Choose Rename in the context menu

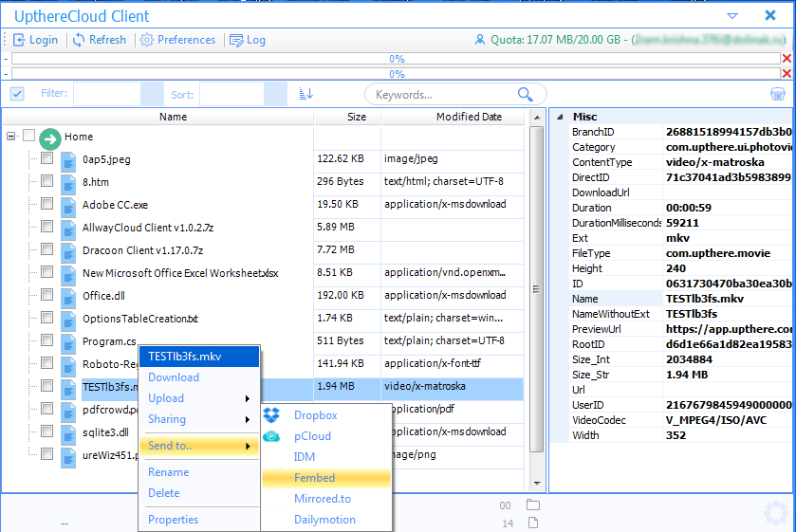tap(199, 472)
